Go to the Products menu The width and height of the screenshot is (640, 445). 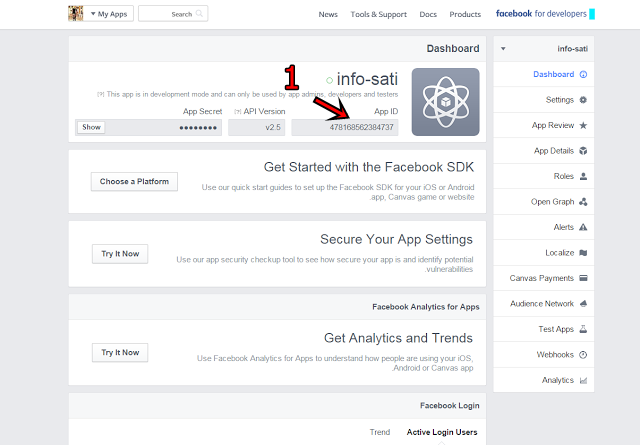465,15
